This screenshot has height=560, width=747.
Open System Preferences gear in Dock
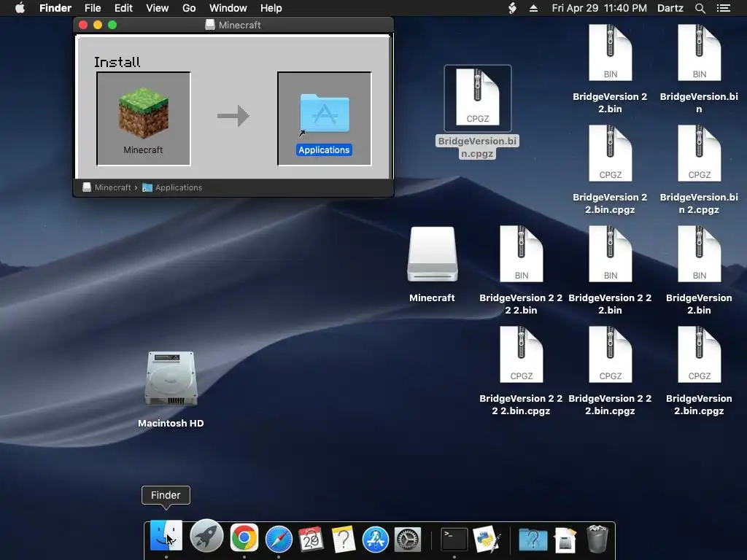(x=408, y=540)
